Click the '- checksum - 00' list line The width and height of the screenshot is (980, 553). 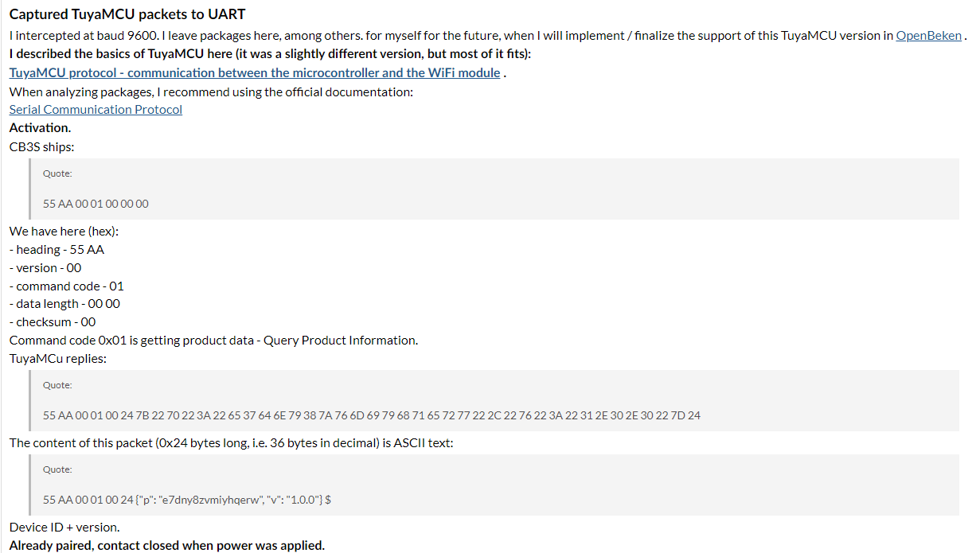coord(53,322)
